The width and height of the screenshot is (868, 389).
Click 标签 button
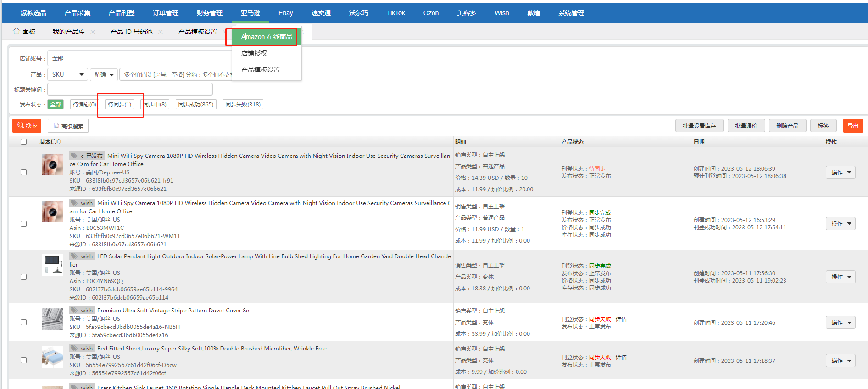click(823, 126)
